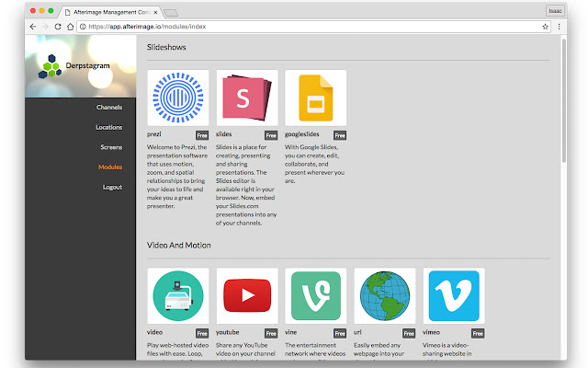Click the Free badge for video

point(202,333)
